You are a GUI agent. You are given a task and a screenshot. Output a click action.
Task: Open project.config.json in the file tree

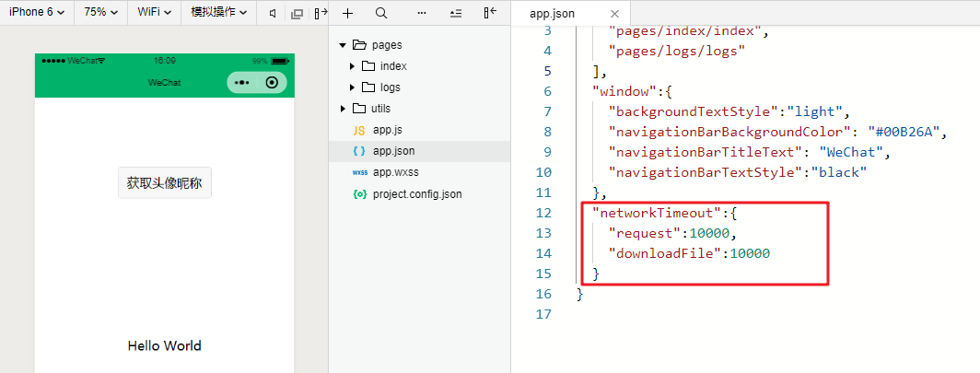(419, 193)
